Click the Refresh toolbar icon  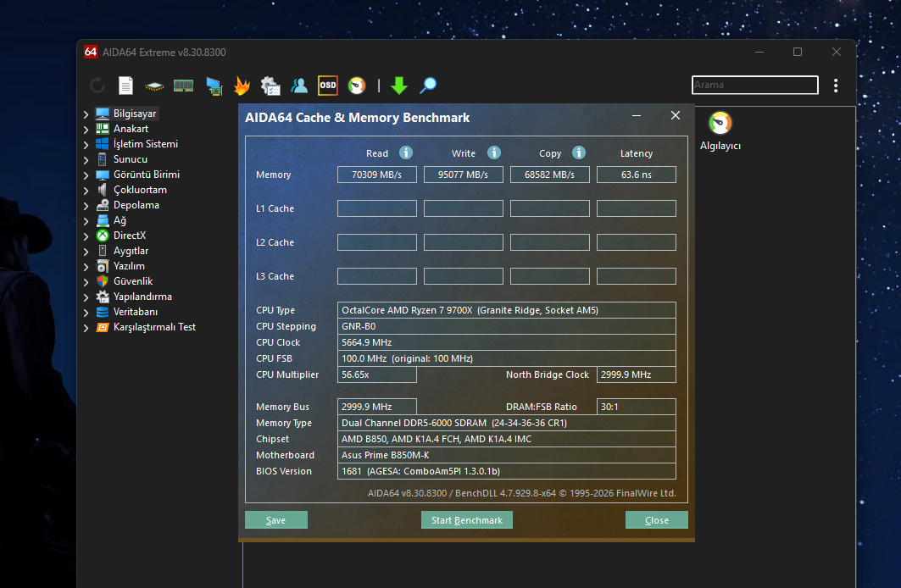[97, 86]
